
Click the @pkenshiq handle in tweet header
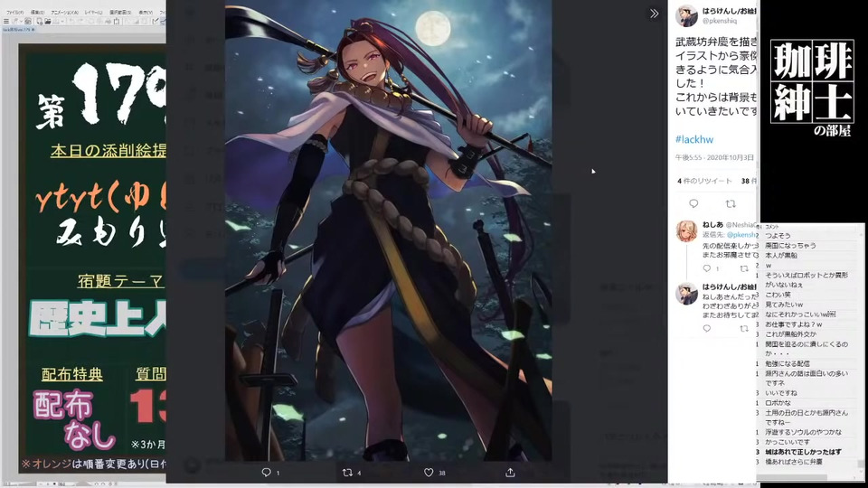(x=720, y=21)
